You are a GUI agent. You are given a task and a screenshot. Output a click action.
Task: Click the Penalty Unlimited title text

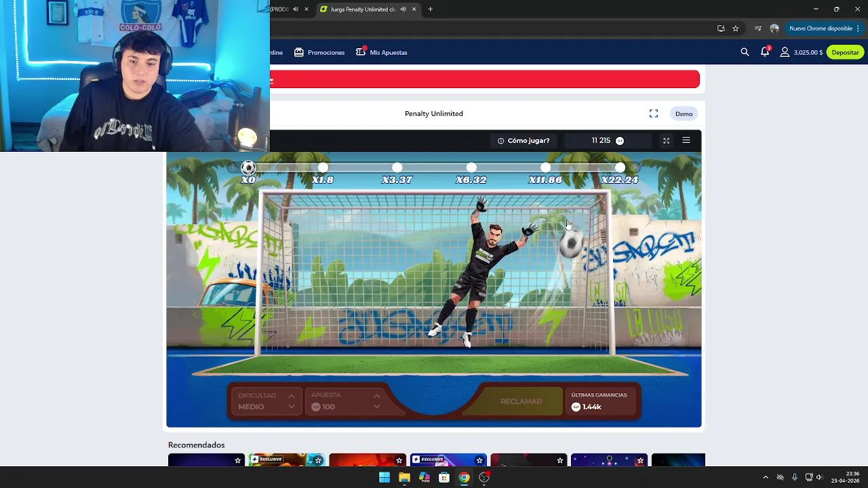(x=434, y=114)
